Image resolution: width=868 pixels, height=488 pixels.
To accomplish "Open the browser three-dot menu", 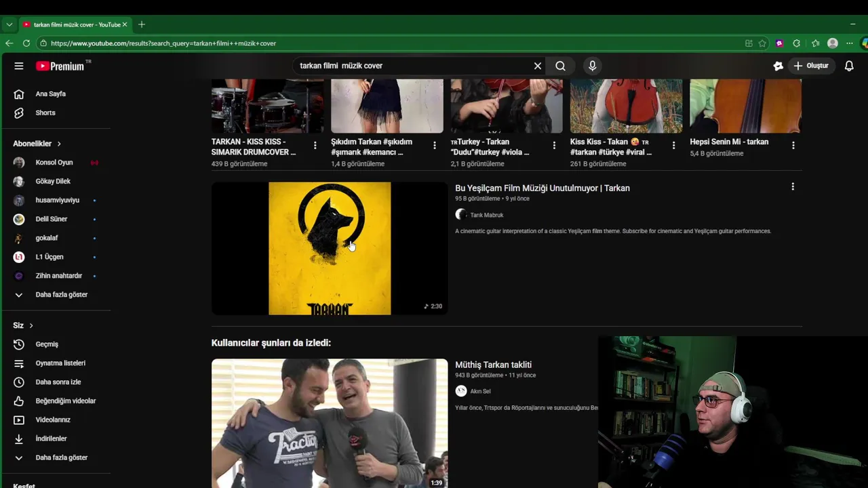I will click(850, 43).
